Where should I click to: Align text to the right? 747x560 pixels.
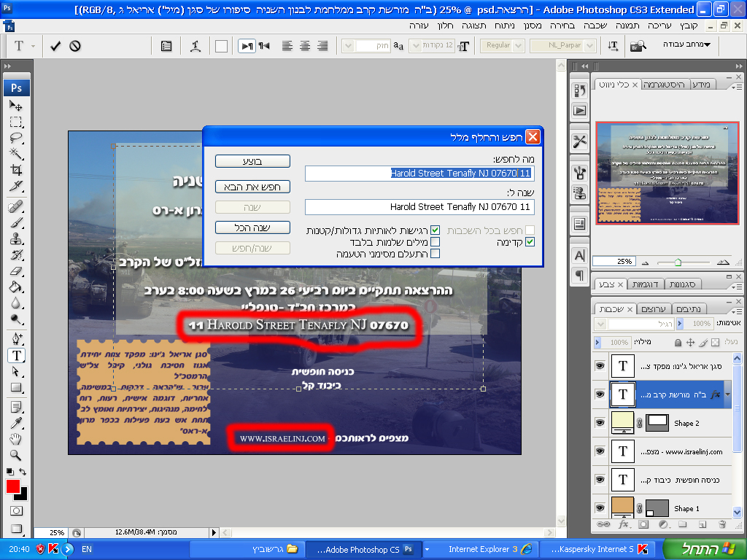pyautogui.click(x=322, y=46)
